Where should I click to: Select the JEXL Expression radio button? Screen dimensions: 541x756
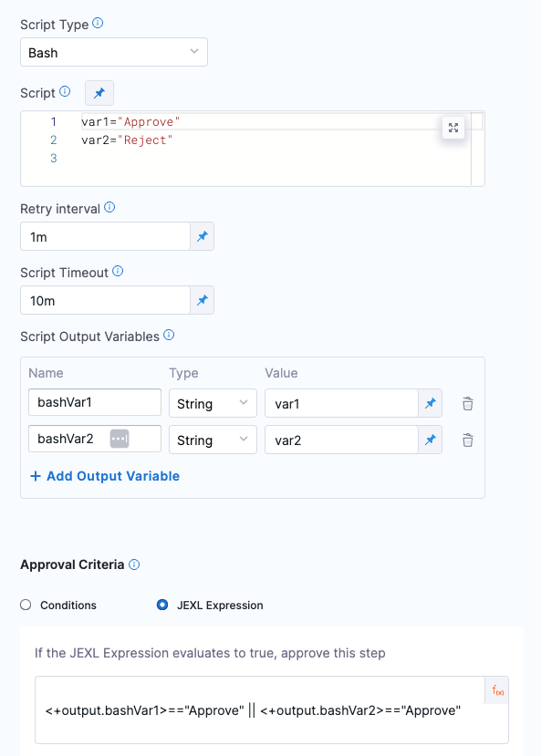pyautogui.click(x=162, y=605)
